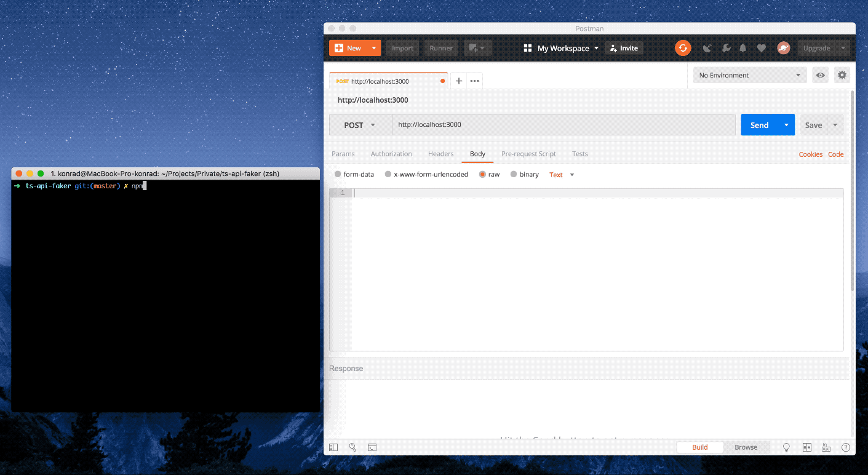Switch to the Tests tab
This screenshot has width=868, height=475.
(x=580, y=154)
